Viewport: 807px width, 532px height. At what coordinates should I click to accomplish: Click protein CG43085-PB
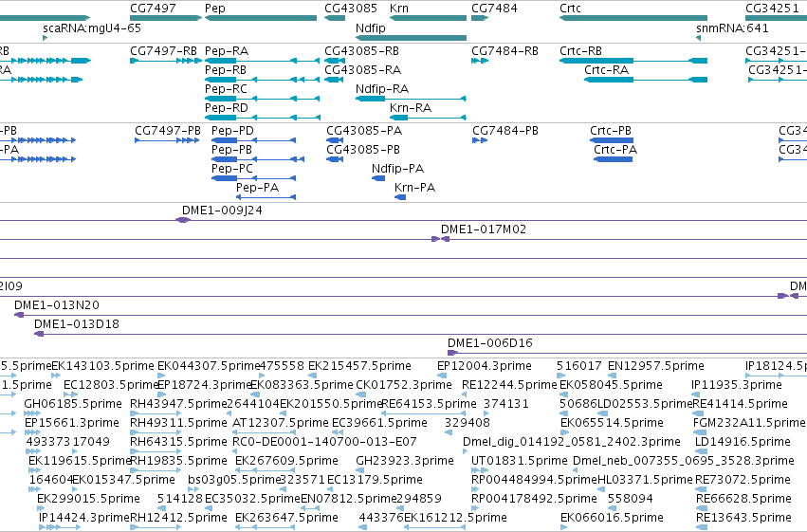point(363,150)
